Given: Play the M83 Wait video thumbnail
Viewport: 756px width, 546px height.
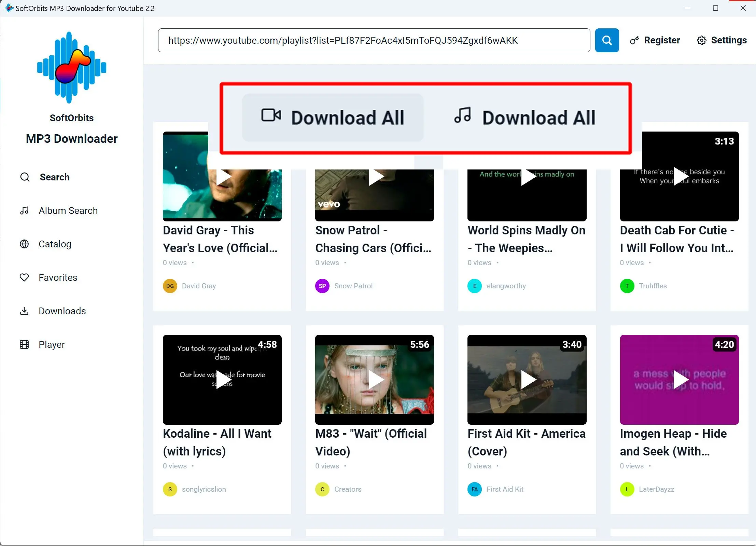Looking at the screenshot, I should click(375, 380).
